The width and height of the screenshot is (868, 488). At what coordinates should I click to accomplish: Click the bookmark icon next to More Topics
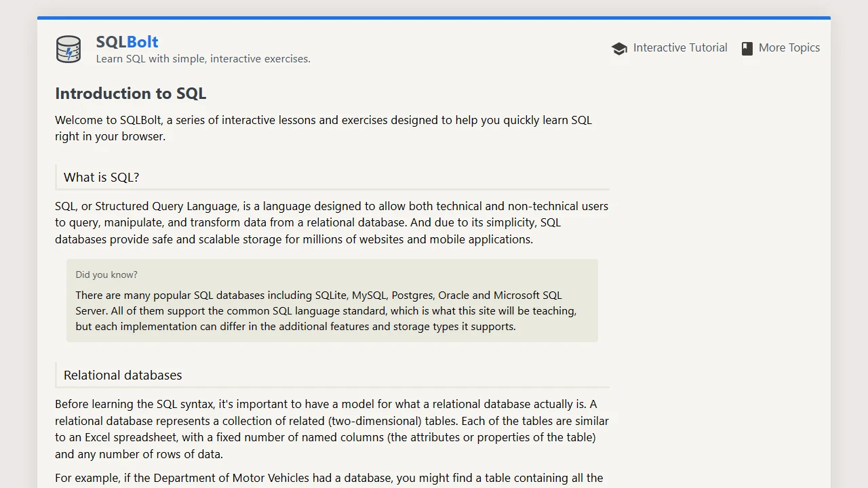point(747,48)
